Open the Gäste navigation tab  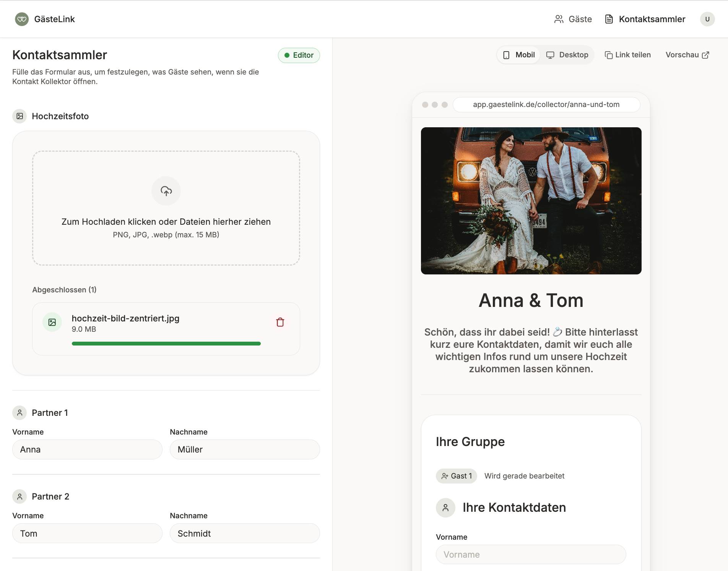click(573, 19)
